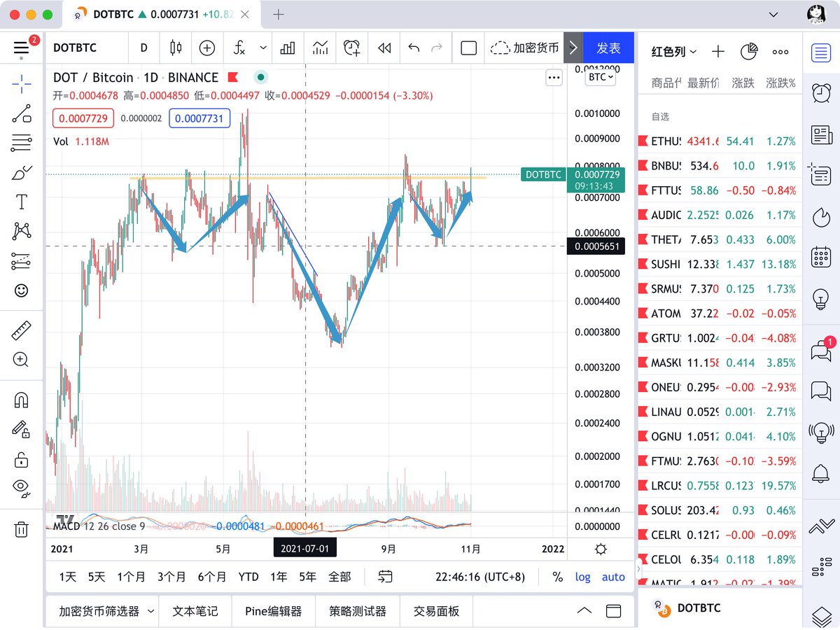Open the alerts alarm clock sidebar icon
Image resolution: width=840 pixels, height=630 pixels.
pos(821,92)
